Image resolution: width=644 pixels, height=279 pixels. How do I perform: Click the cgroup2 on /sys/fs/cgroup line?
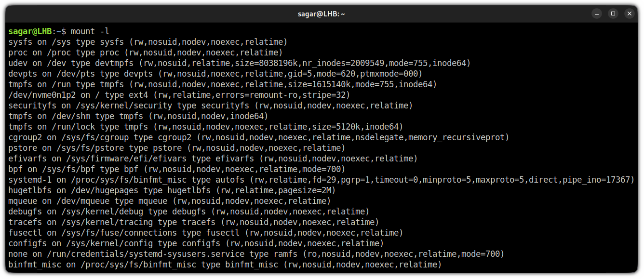pyautogui.click(x=259, y=137)
